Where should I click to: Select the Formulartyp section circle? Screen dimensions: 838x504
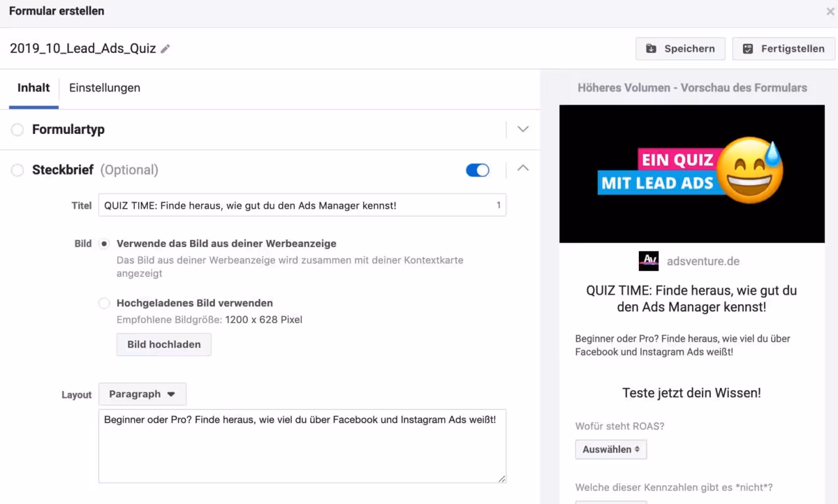[x=17, y=130]
